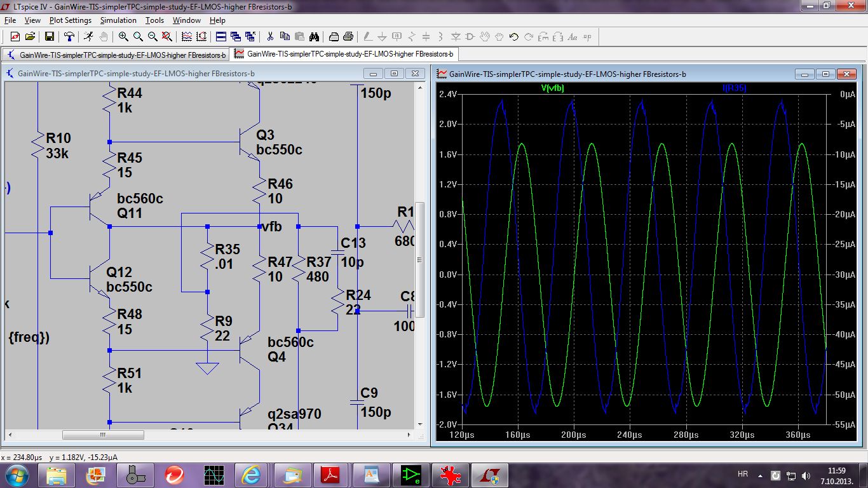Show hidden tray icons arrow
868x488 pixels.
pyautogui.click(x=759, y=475)
